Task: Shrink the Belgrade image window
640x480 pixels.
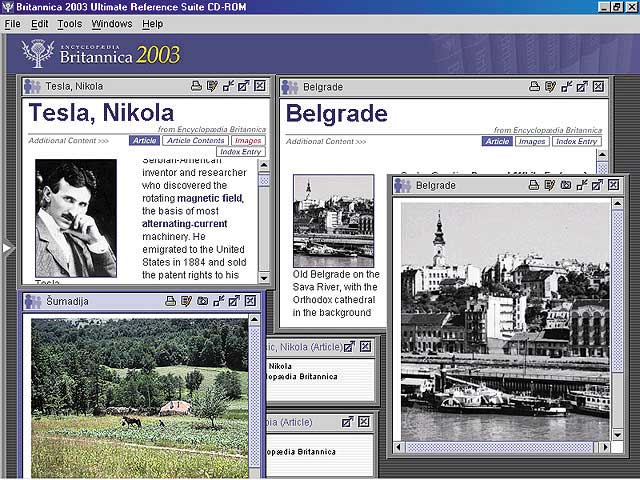Action: click(582, 185)
